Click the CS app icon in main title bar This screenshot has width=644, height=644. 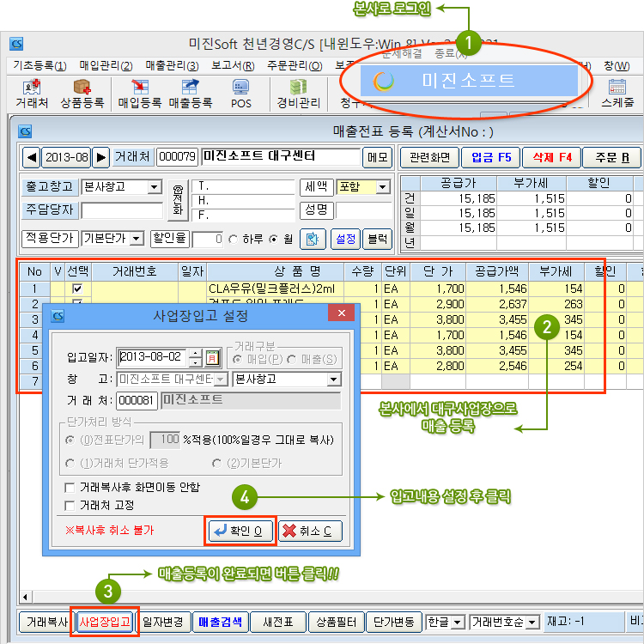click(x=16, y=44)
